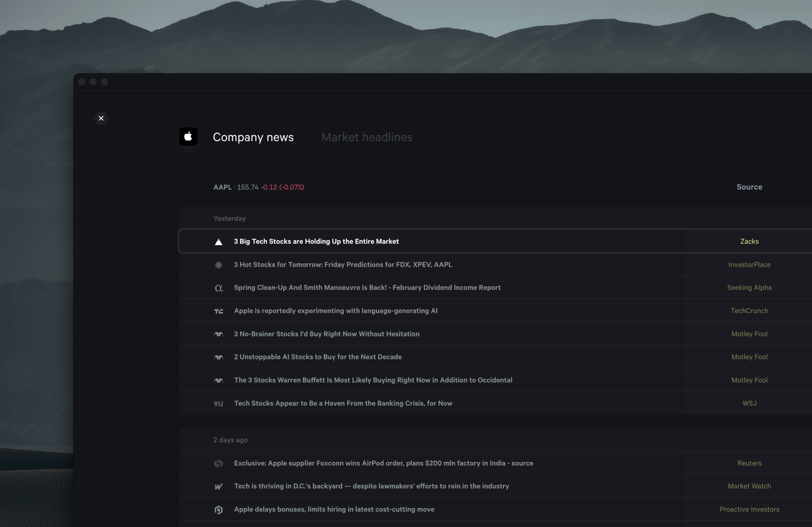Click the Motley Fool source for Warren Buffett article

pos(749,380)
